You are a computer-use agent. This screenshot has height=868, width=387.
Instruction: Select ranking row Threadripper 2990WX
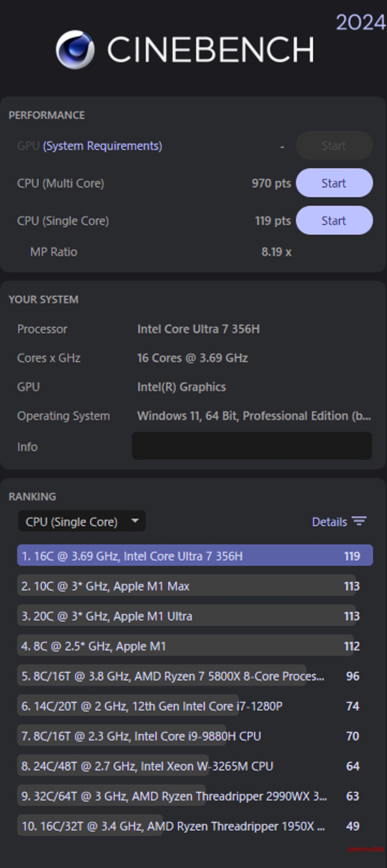tap(195, 795)
